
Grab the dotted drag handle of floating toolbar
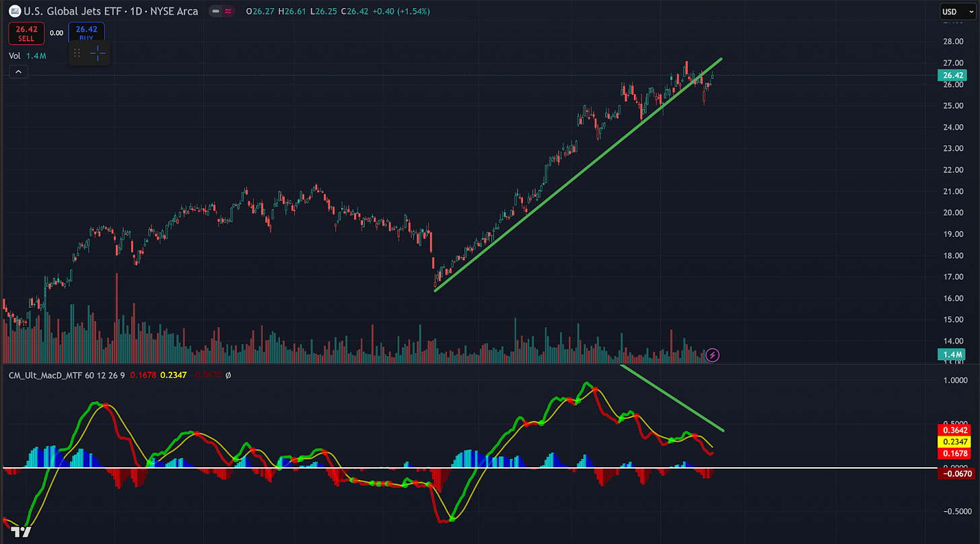click(77, 53)
